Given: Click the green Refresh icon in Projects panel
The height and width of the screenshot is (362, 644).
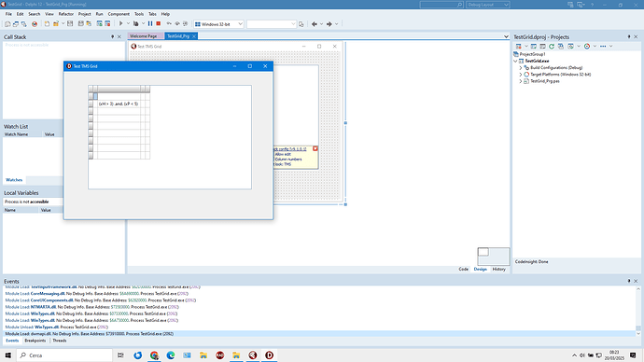Looking at the screenshot, I should pyautogui.click(x=552, y=47).
